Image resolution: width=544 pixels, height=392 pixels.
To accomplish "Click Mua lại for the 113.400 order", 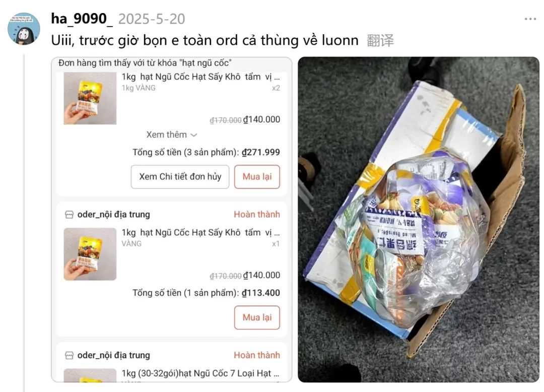I will click(x=257, y=317).
